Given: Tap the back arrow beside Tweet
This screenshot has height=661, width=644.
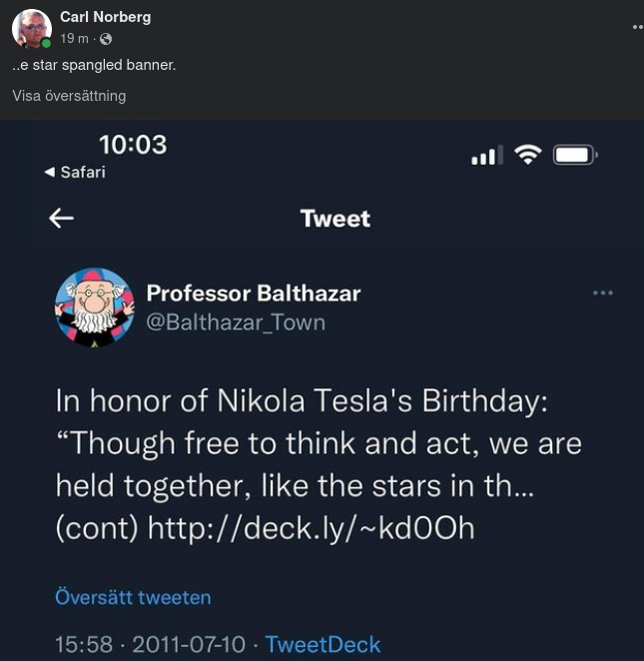Looking at the screenshot, I should 62,219.
